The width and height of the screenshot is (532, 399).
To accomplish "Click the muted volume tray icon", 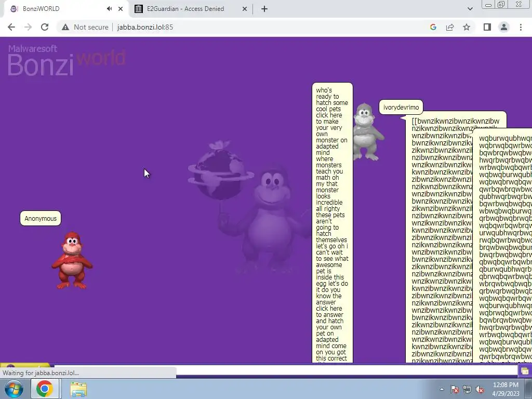I will click(480, 389).
